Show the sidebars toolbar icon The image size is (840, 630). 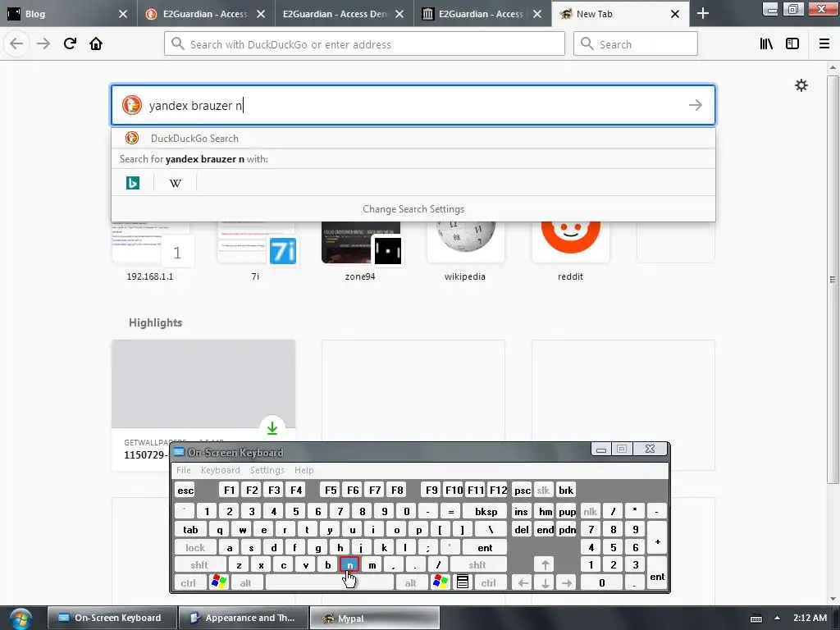792,44
